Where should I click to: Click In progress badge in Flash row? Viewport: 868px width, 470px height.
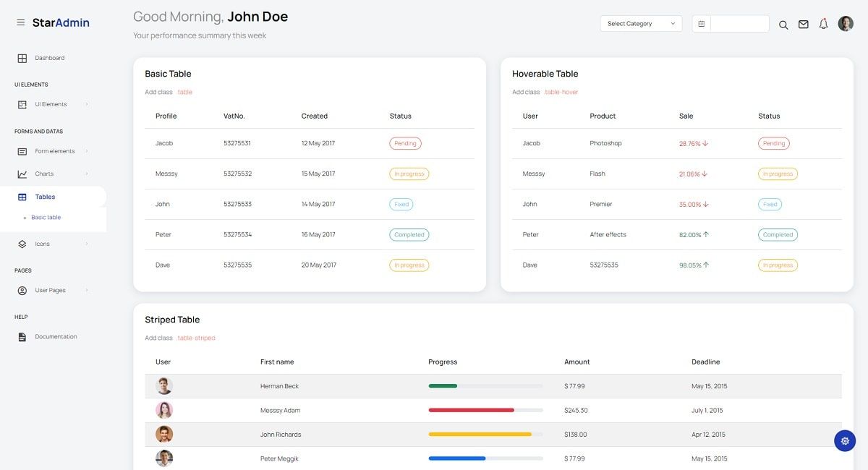(x=778, y=174)
